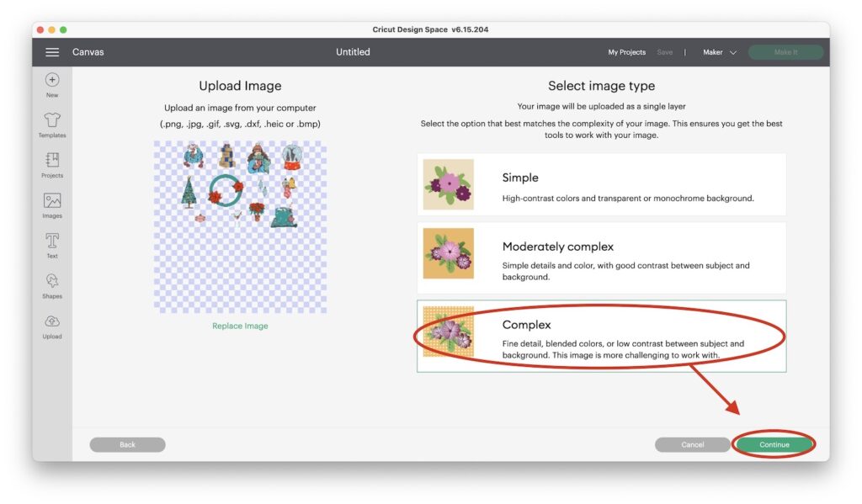
Task: Choose the Complex image type option
Action: [601, 336]
